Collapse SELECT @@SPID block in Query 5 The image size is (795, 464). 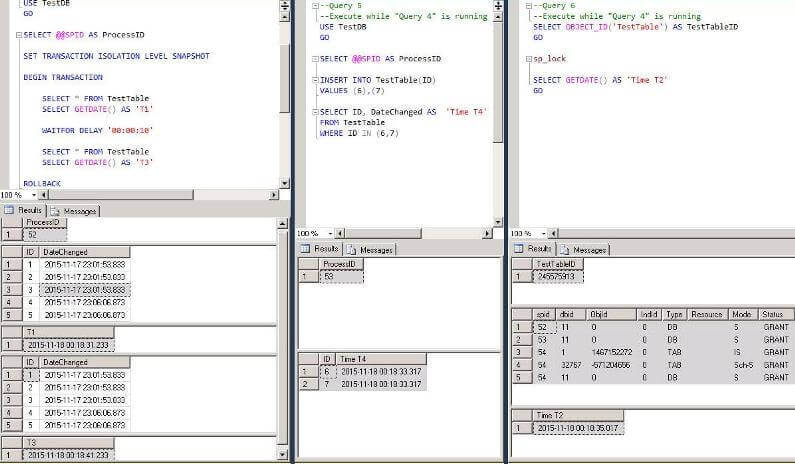315,59
